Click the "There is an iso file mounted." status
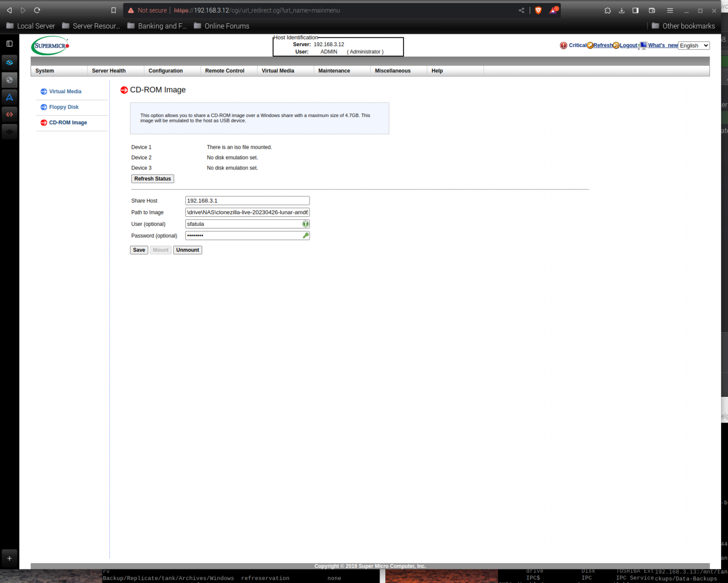This screenshot has width=728, height=583. tap(239, 147)
